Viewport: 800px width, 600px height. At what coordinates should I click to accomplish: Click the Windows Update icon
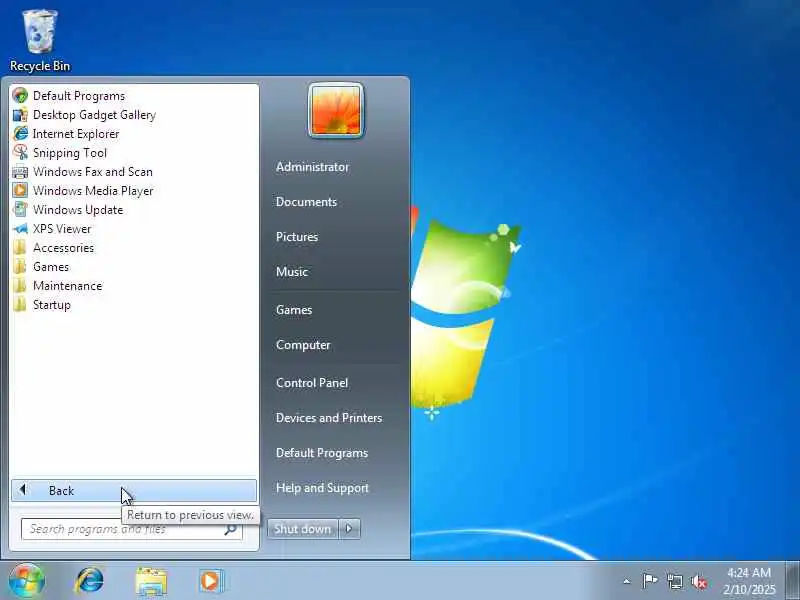[x=20, y=210]
